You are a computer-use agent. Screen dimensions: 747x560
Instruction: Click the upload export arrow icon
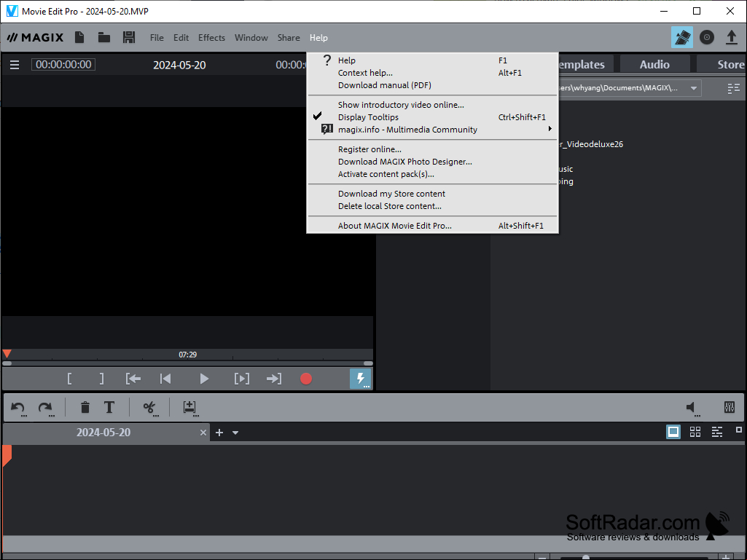coord(731,38)
